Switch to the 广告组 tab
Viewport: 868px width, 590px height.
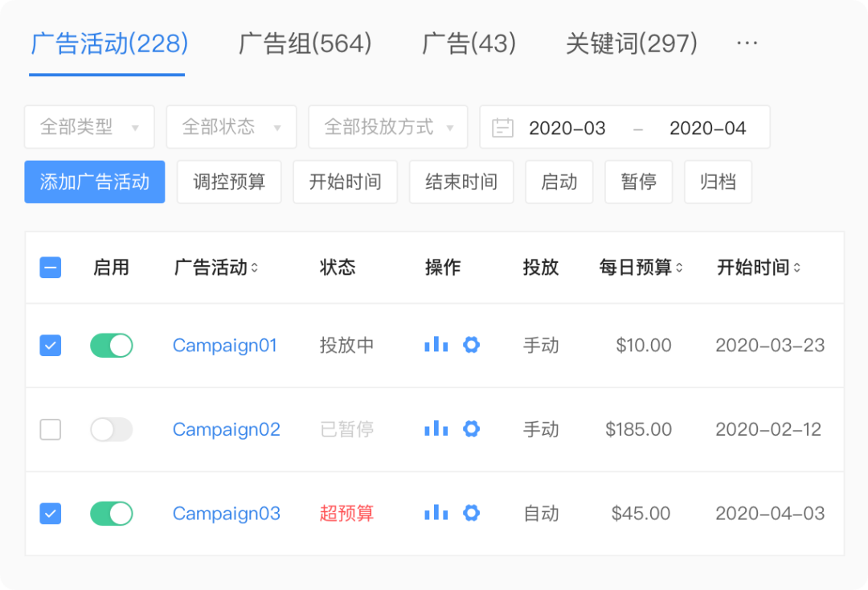click(x=303, y=43)
